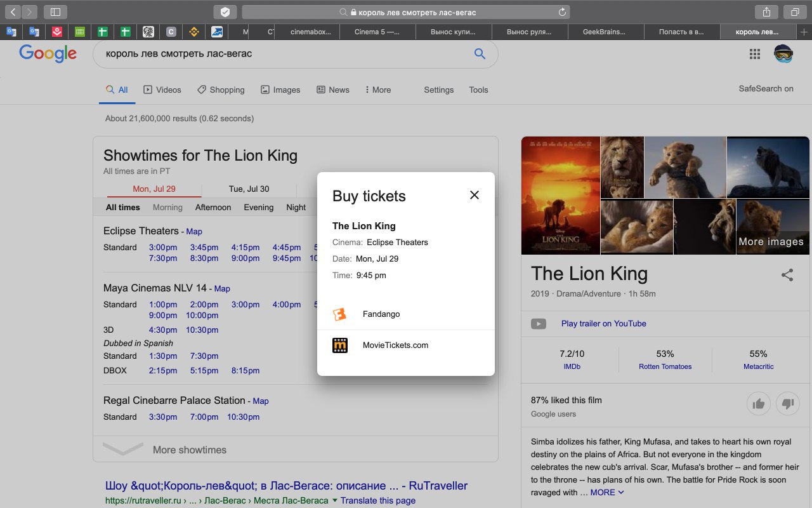Image resolution: width=812 pixels, height=508 pixels.
Task: Click the blue search magnifier button
Action: pyautogui.click(x=480, y=54)
